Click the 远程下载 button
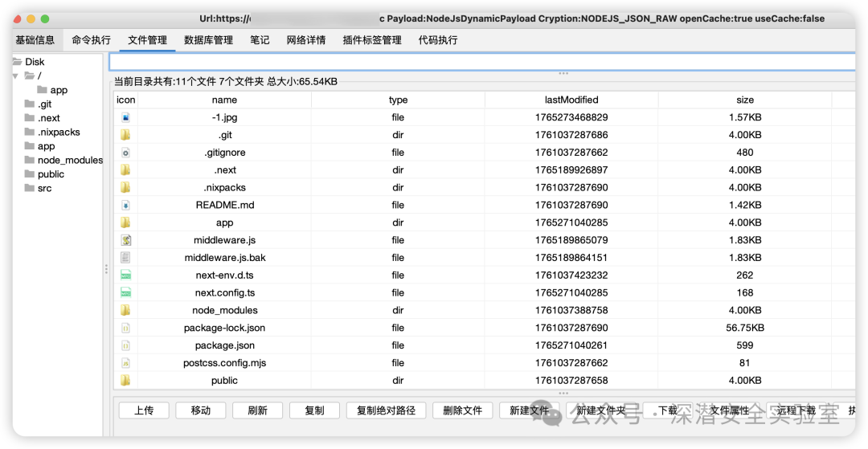Image resolution: width=868 pixels, height=449 pixels. tap(796, 410)
